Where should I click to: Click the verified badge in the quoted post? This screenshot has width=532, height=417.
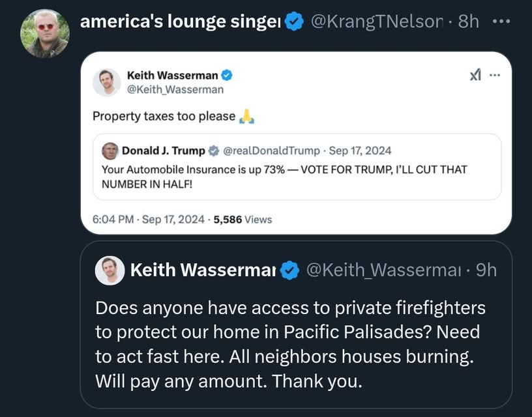289,270
